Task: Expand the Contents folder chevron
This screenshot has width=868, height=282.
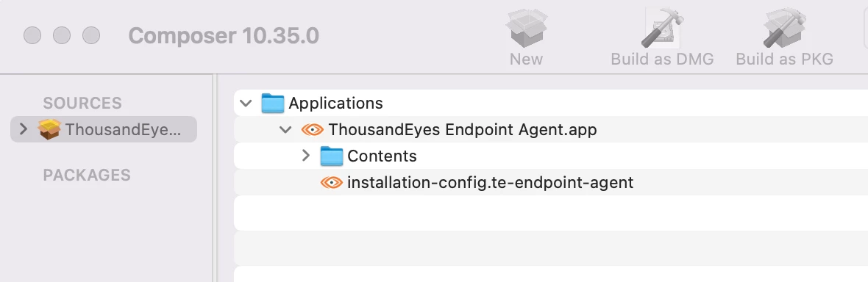Action: [x=306, y=156]
